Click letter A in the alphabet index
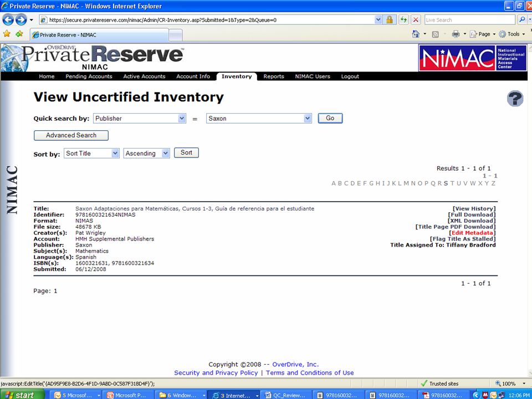 (334, 183)
